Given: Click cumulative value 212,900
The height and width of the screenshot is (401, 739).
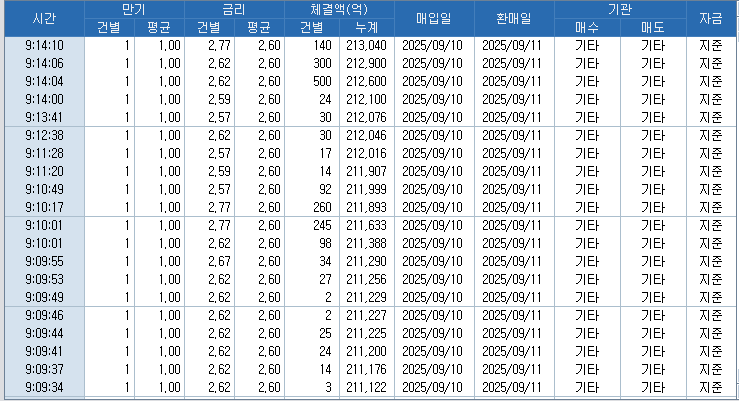Looking at the screenshot, I should click(367, 64).
